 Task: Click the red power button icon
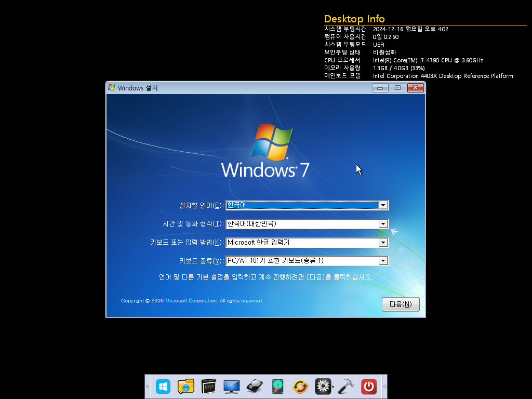point(369,387)
